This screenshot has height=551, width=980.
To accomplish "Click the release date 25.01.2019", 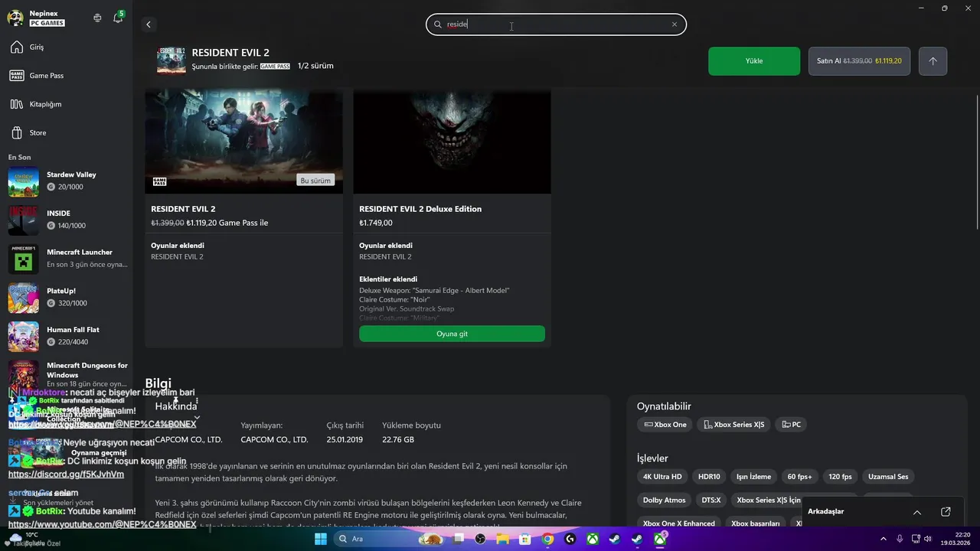I will [345, 440].
